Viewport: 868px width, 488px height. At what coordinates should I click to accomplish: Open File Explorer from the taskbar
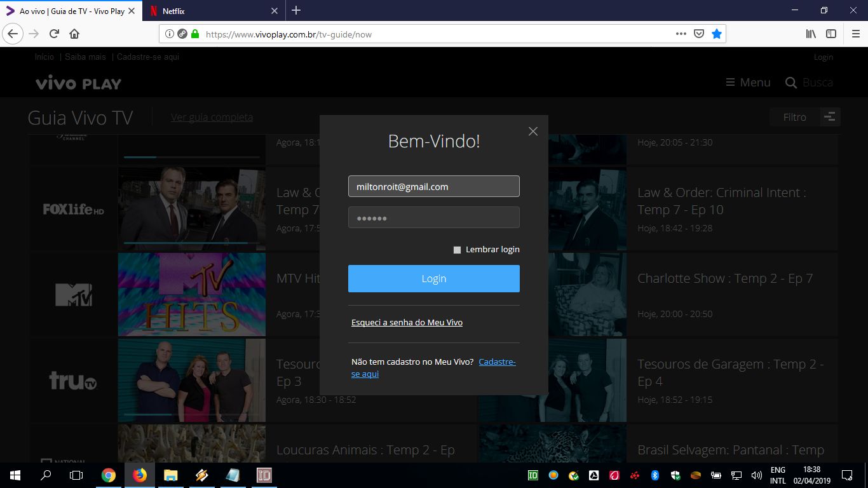170,475
